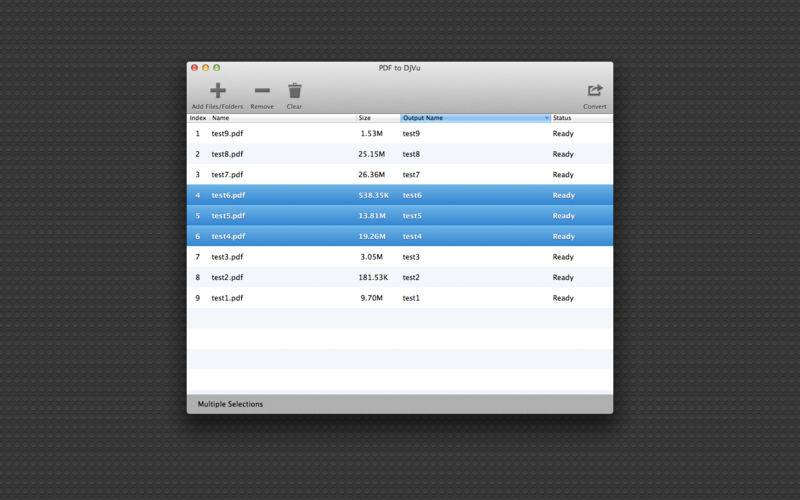The width and height of the screenshot is (800, 500).
Task: Minimize the window with yellow button
Action: pos(206,67)
